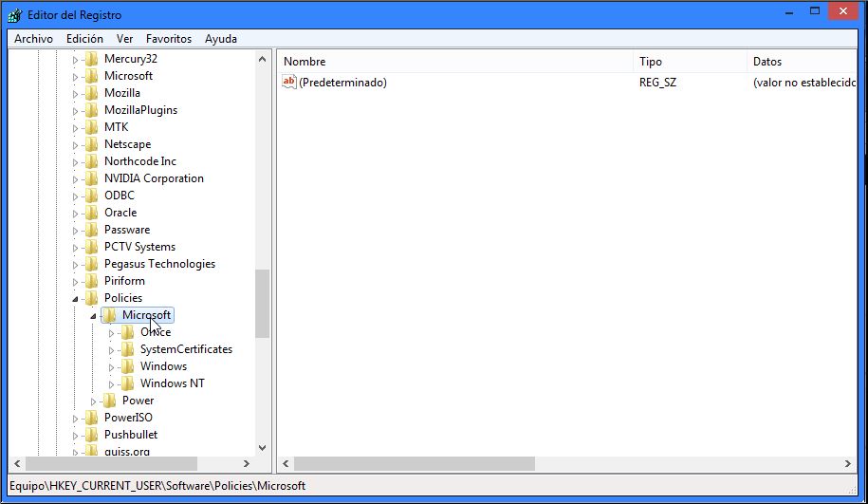Select the Windows key label under Microsoft
The width and height of the screenshot is (868, 504).
(163, 366)
